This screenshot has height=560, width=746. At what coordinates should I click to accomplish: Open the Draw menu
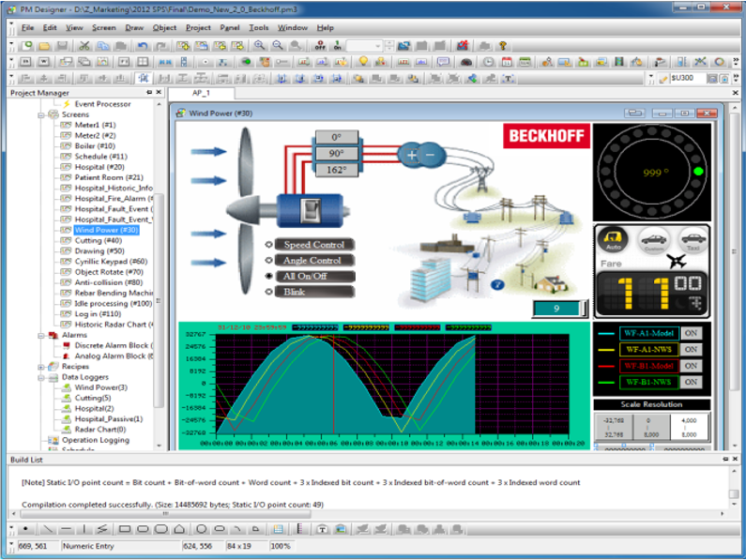pos(134,28)
